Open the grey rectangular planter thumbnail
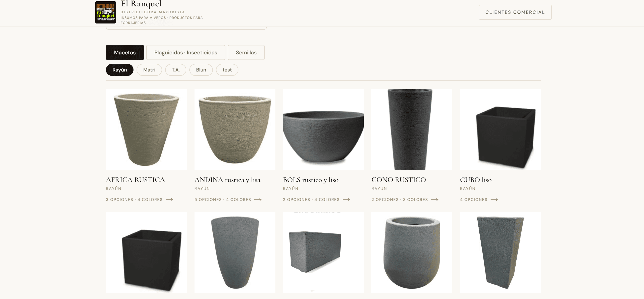644x299 pixels. tap(323, 253)
